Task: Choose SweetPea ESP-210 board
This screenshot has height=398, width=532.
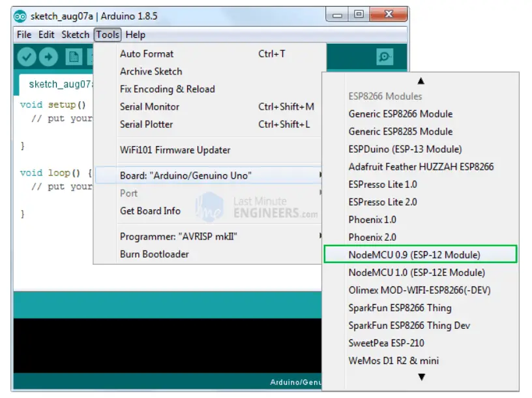Action: (421, 343)
